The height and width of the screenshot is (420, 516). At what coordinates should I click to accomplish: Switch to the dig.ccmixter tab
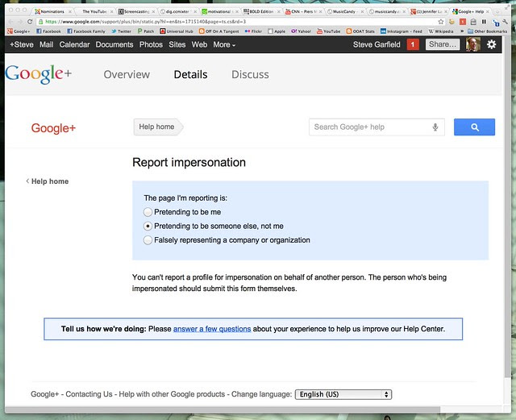[177, 11]
